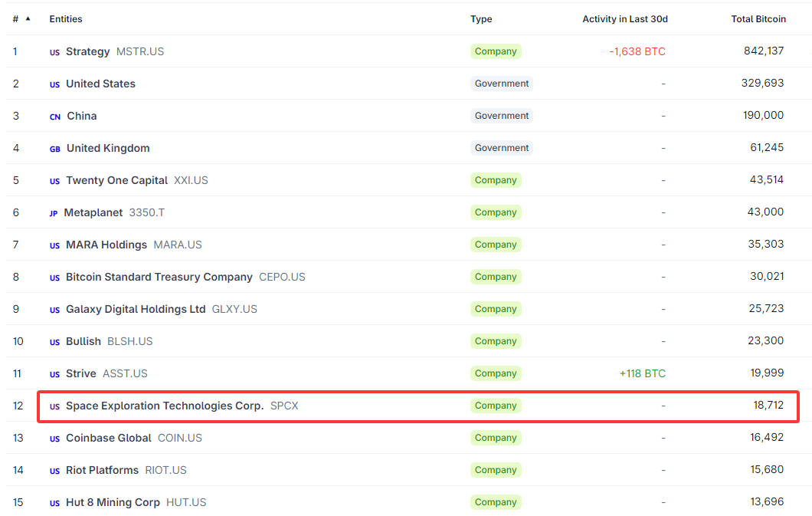Select the +118 BTC activity value
The height and width of the screenshot is (516, 812).
642,373
